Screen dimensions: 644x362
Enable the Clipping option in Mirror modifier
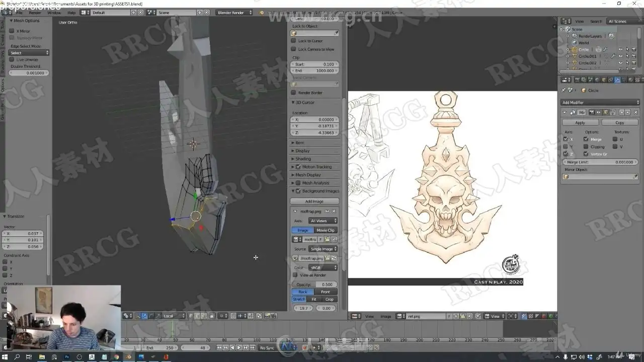586,147
